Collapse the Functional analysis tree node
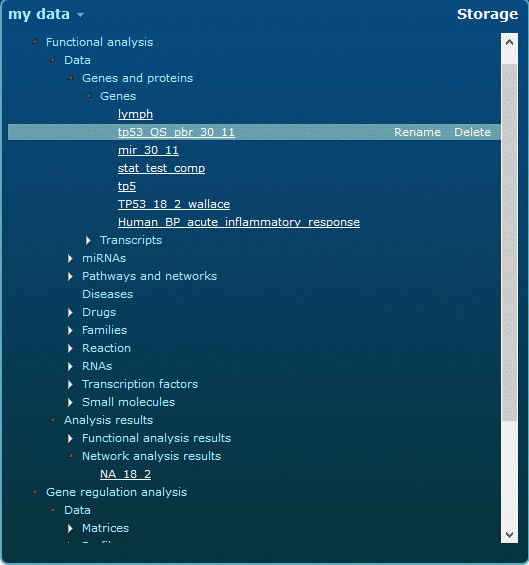The height and width of the screenshot is (565, 529). (35, 42)
